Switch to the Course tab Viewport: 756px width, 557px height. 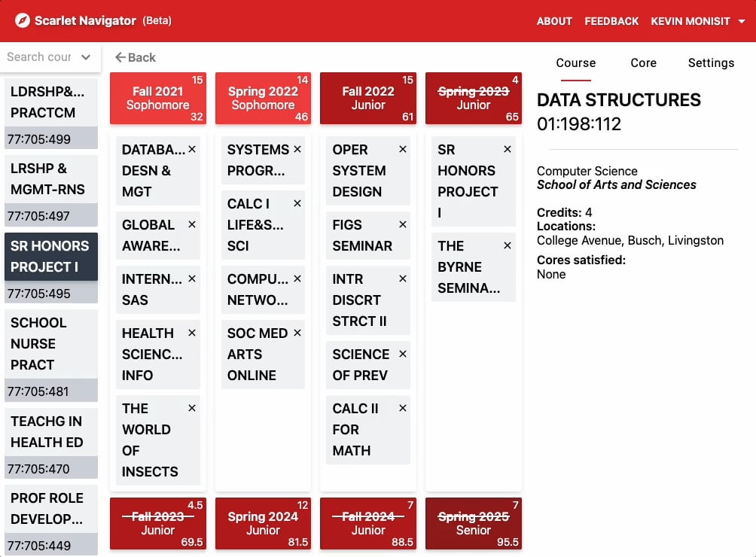(x=576, y=63)
